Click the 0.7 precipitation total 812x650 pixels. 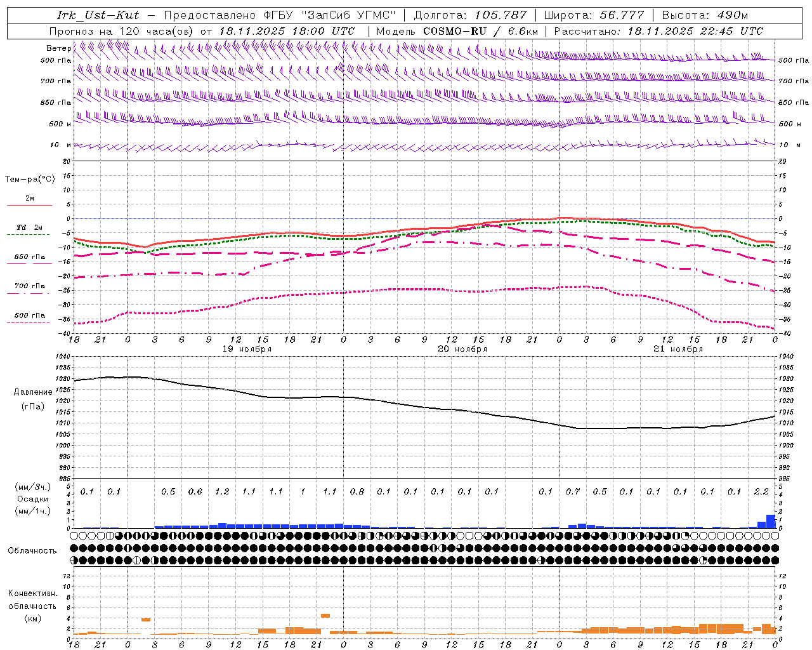[573, 492]
